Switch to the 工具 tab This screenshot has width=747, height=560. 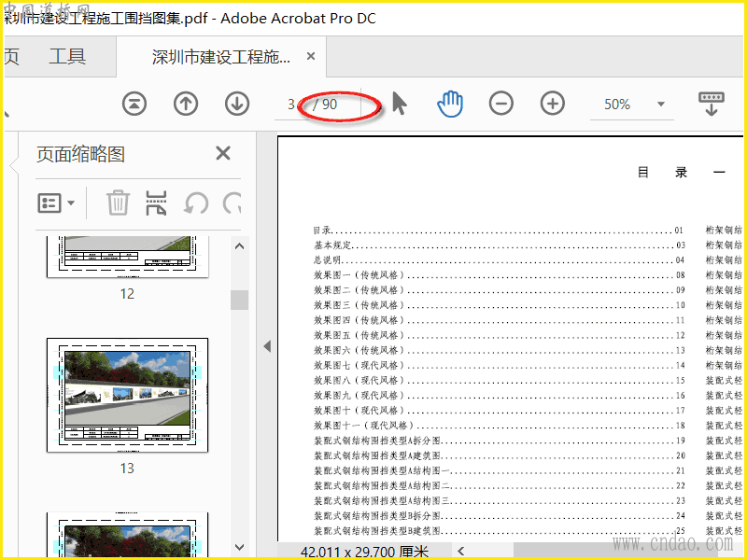tap(67, 57)
